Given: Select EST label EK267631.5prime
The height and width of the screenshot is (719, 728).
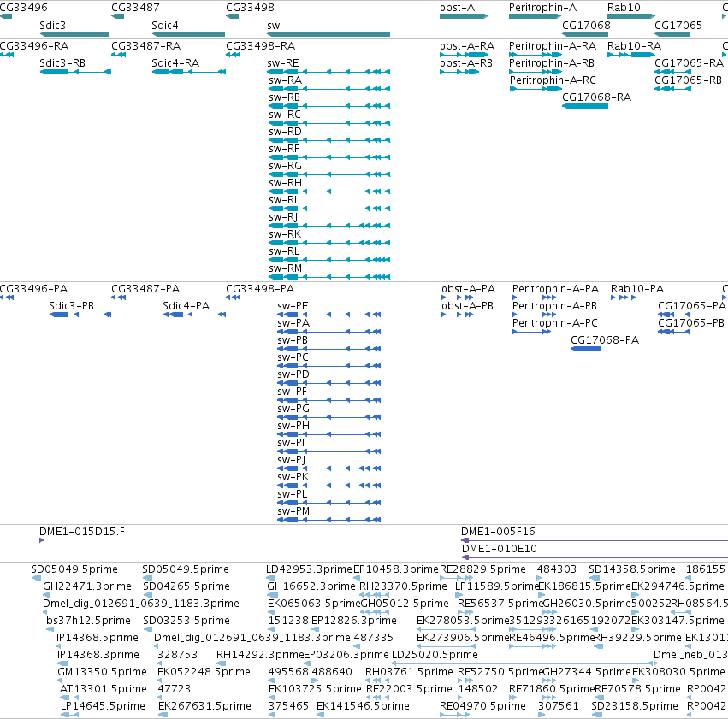Looking at the screenshot, I should point(204,706).
